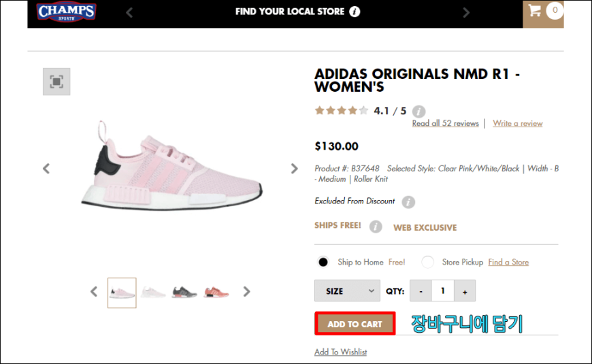Viewport: 592px width, 364px height.
Task: Select the coral pink shoe color thumbnail
Action: tap(216, 293)
